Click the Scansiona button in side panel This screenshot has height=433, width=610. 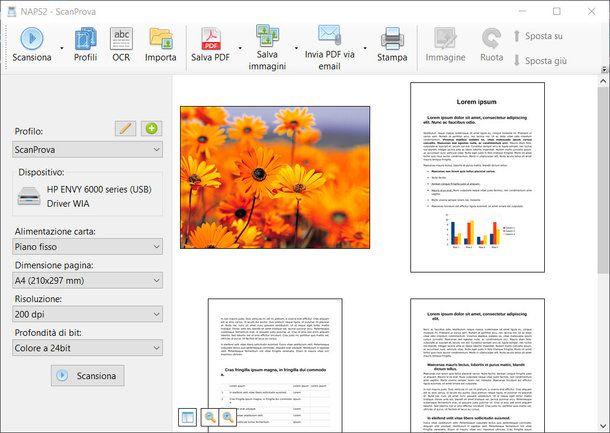click(88, 376)
